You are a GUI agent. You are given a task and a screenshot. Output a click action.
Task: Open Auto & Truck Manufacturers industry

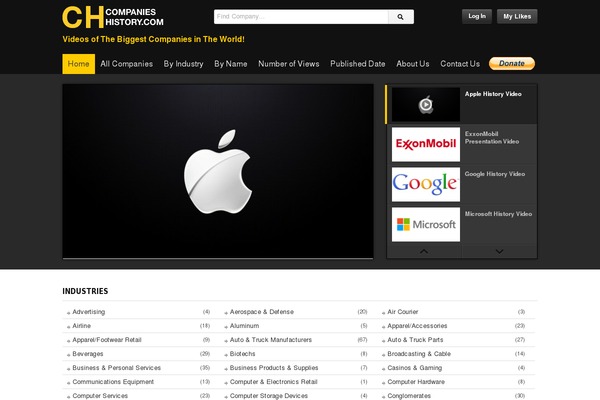(x=271, y=340)
